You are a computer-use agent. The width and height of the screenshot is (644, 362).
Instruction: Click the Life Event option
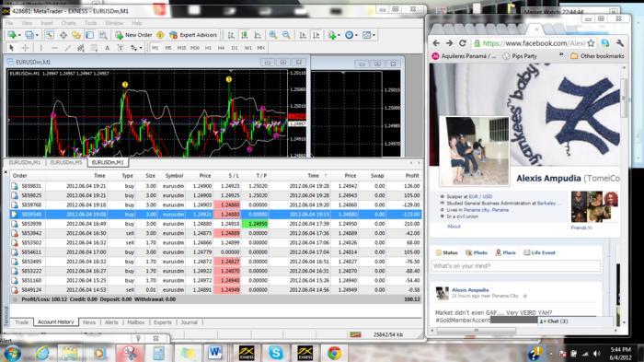(x=539, y=252)
